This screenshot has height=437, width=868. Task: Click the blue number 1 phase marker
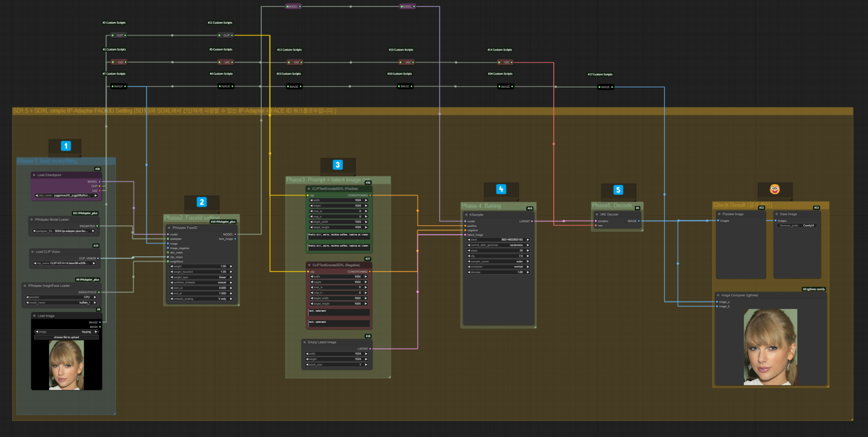(x=65, y=146)
